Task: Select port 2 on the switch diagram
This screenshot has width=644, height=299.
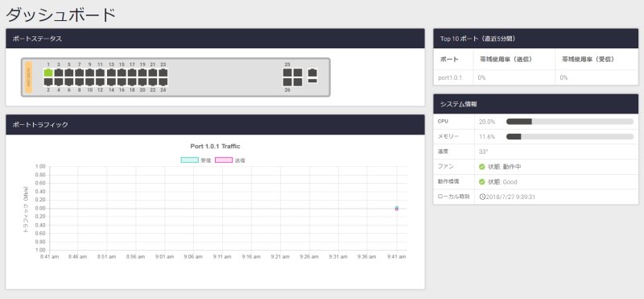Action: [x=48, y=82]
